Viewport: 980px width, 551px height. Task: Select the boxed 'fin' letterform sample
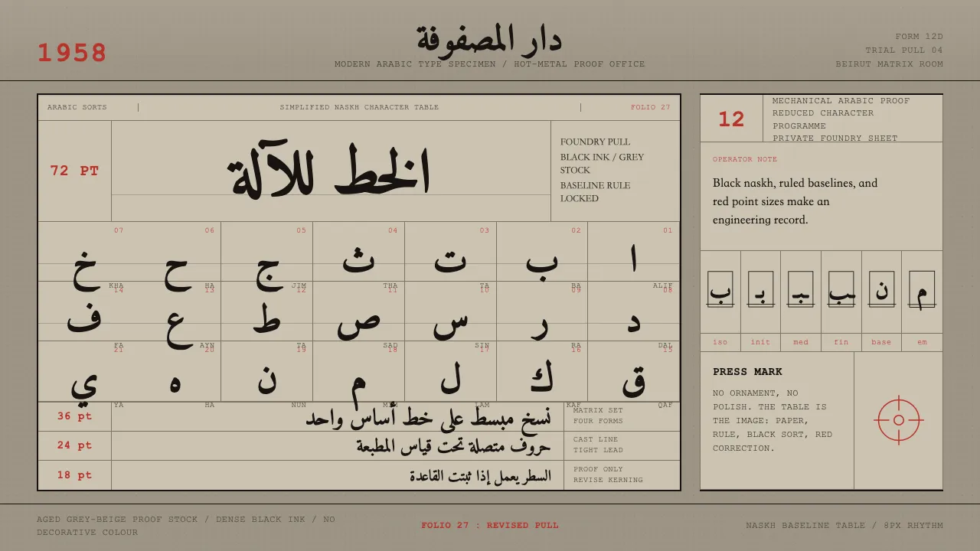click(841, 289)
